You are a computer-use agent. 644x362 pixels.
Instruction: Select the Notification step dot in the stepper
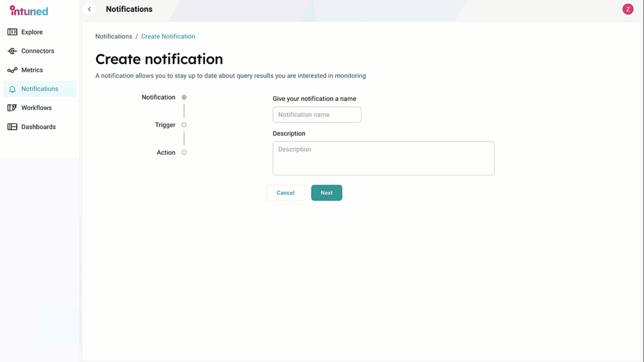coord(184,98)
